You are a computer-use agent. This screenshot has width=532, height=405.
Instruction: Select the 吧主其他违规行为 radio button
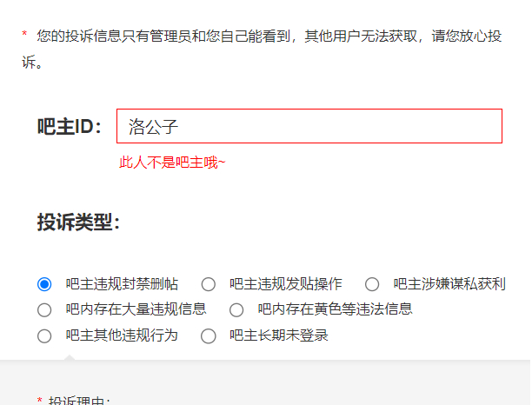point(44,336)
